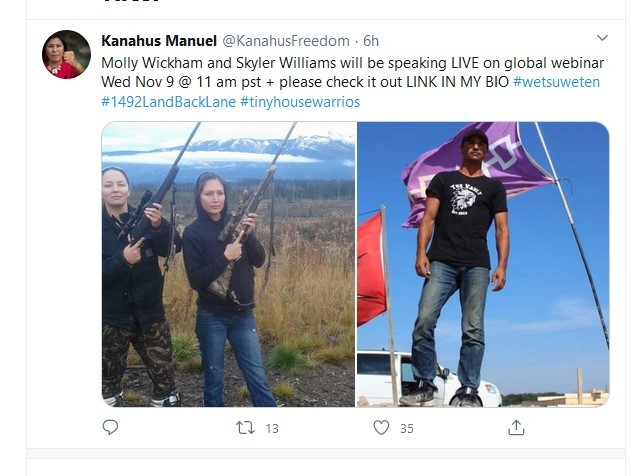View the left photo of two women
The width and height of the screenshot is (637, 476).
[228, 264]
